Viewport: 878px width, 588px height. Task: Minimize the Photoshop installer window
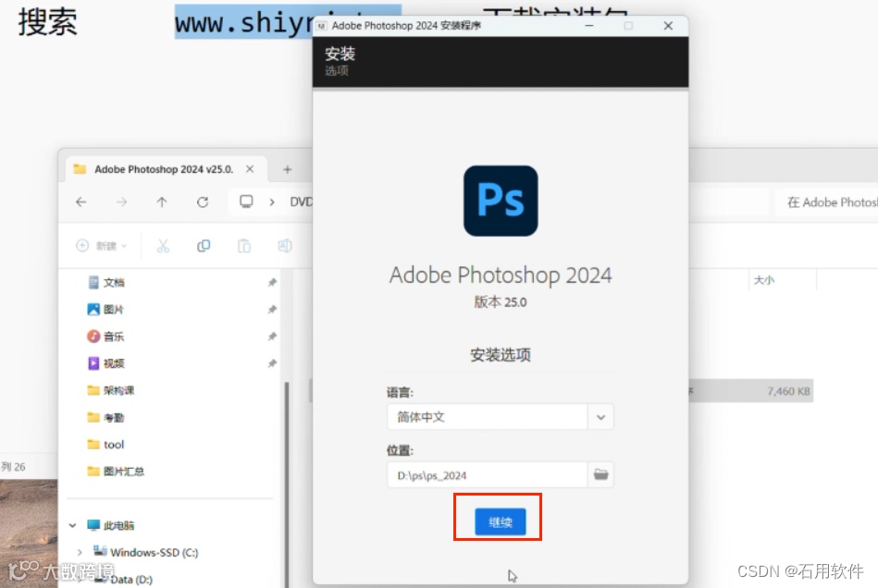coord(589,26)
